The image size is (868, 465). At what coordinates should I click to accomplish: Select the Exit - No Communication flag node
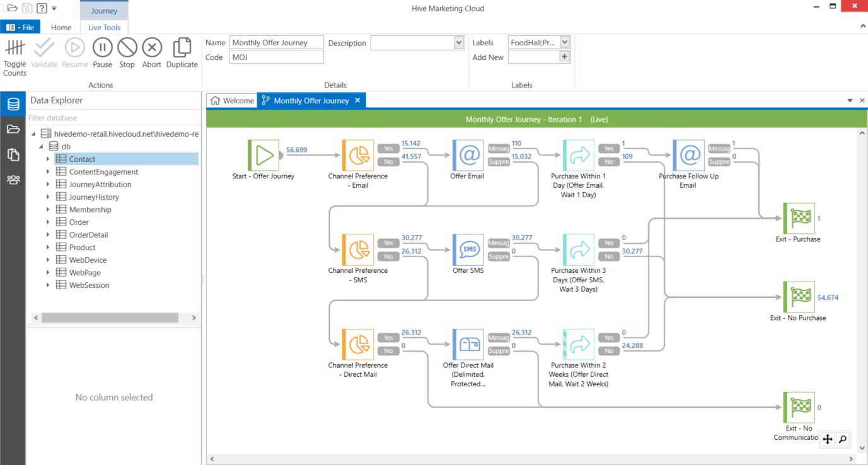799,407
